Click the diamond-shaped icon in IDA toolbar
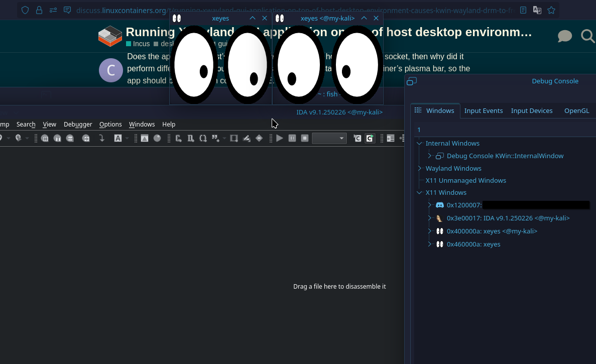 (x=259, y=138)
